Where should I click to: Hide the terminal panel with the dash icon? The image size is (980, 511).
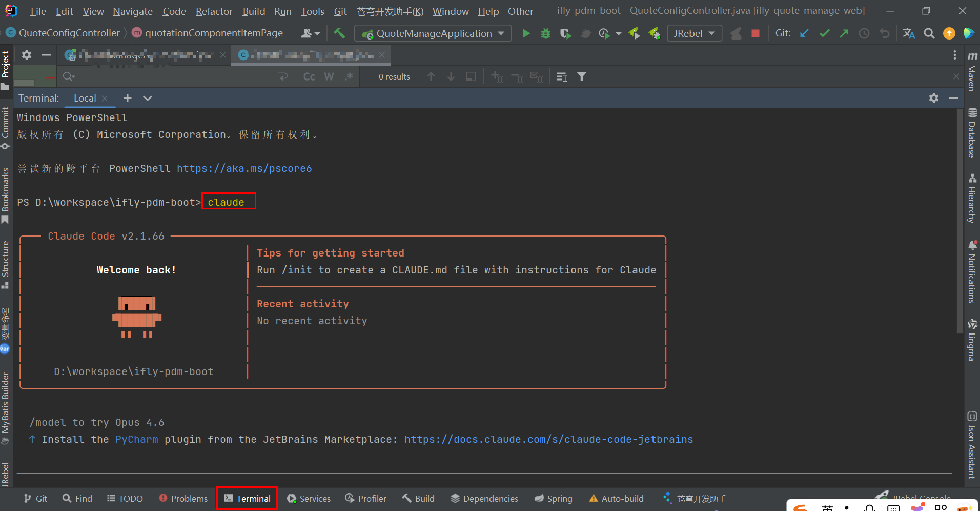pos(954,98)
